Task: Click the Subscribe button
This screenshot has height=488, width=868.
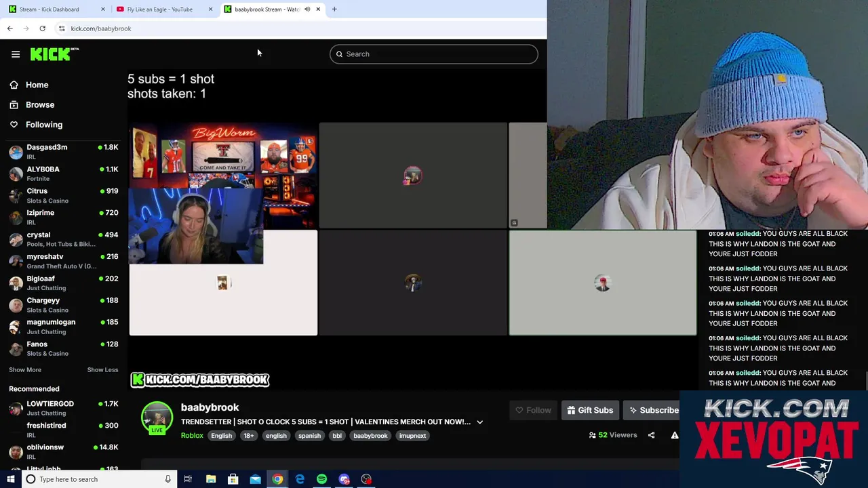Action: (x=652, y=410)
